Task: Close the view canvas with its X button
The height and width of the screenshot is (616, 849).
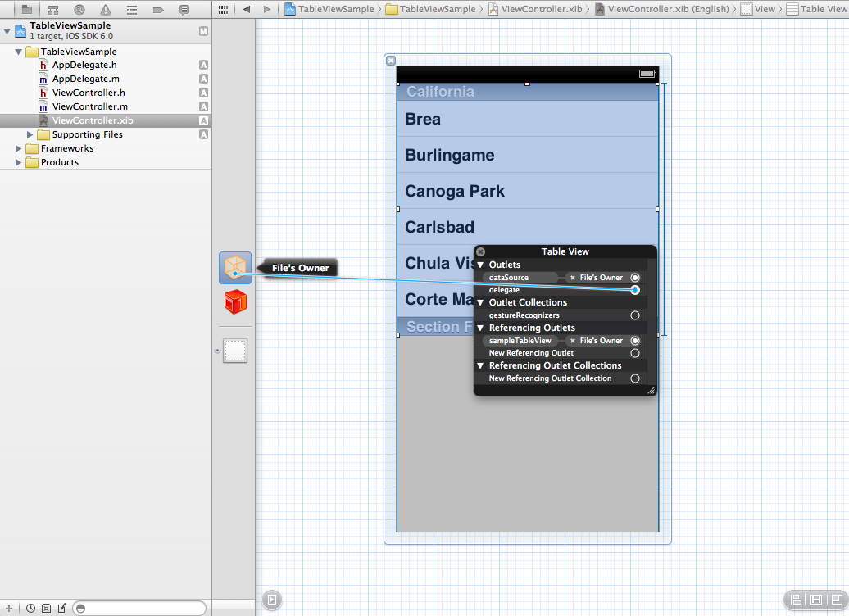Action: (x=391, y=61)
